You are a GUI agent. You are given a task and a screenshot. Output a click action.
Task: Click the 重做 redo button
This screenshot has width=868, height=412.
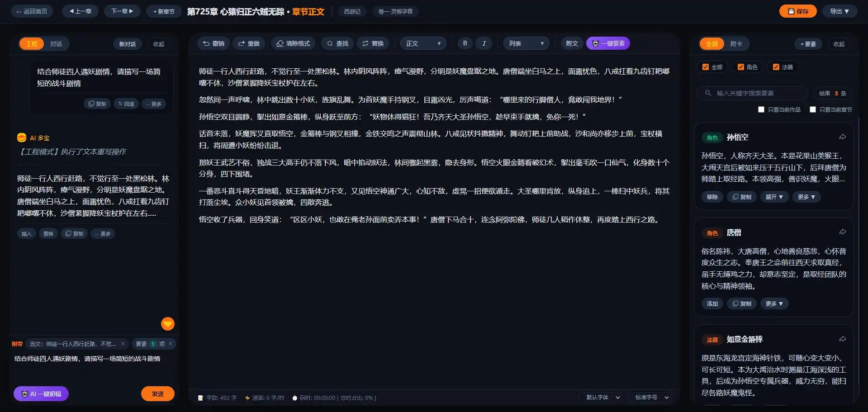point(249,43)
